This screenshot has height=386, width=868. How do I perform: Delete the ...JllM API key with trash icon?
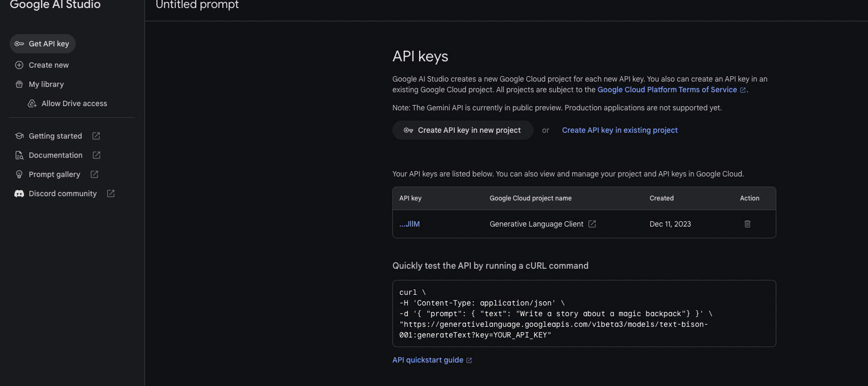748,224
